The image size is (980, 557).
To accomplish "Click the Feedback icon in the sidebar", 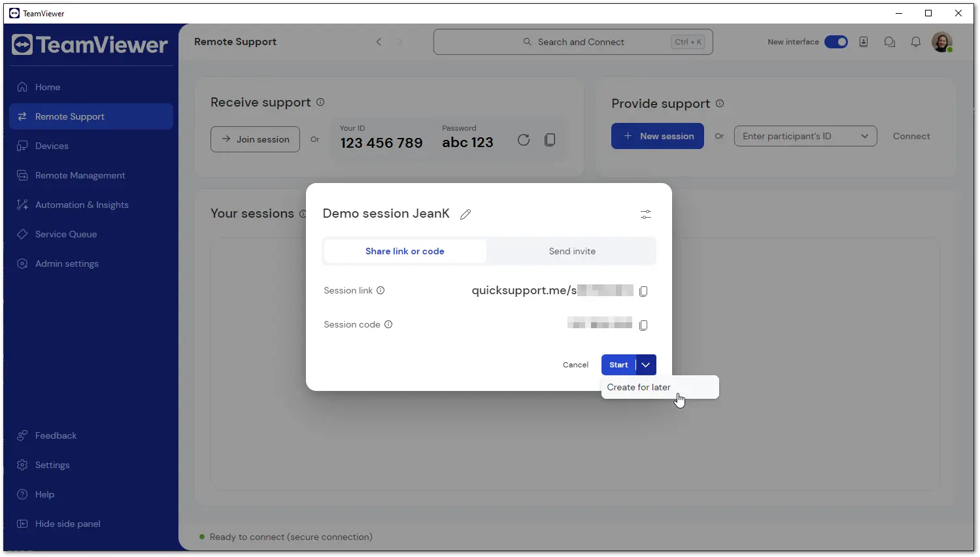I will click(x=22, y=435).
